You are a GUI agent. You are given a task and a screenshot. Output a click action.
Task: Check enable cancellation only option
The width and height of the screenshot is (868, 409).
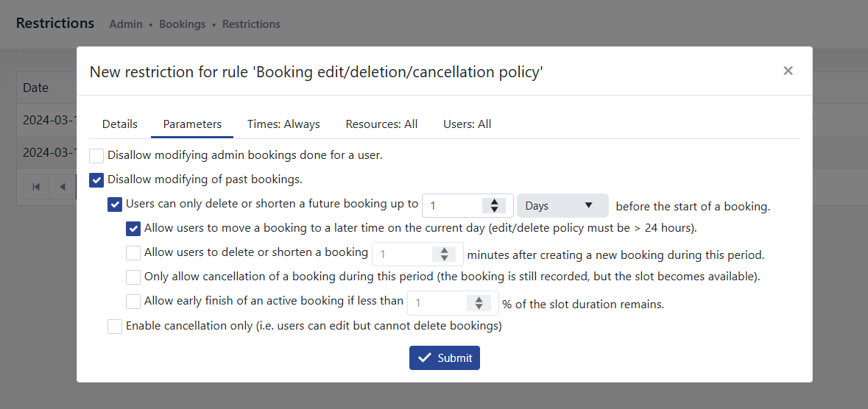[x=115, y=326]
